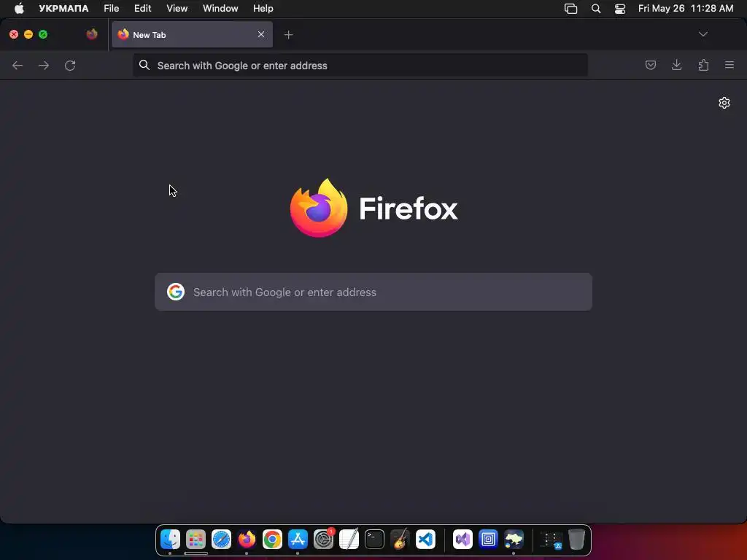This screenshot has height=560, width=747.
Task: Open a new tab with plus button
Action: [x=288, y=35]
